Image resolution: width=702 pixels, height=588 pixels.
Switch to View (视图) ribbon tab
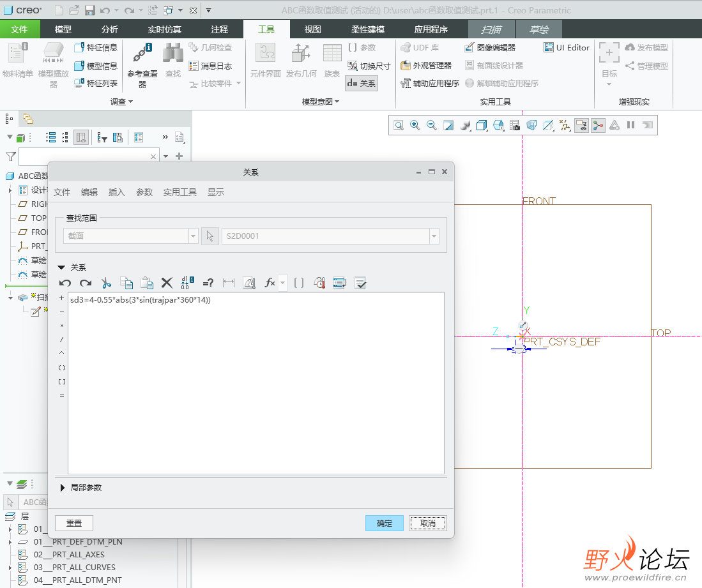313,29
